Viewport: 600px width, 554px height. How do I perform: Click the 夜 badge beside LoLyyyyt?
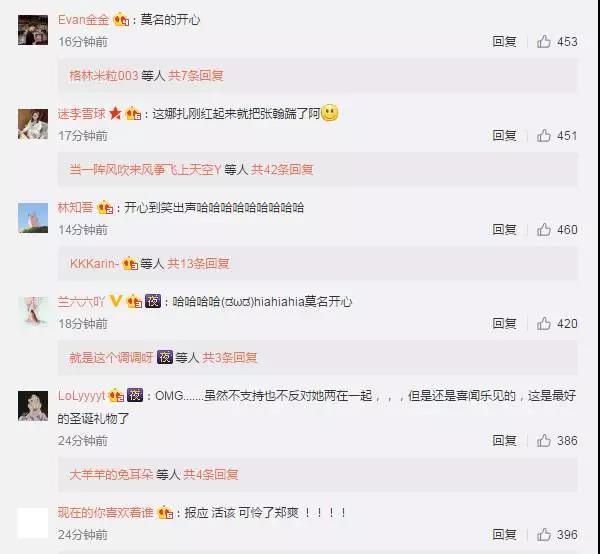pyautogui.click(x=135, y=395)
